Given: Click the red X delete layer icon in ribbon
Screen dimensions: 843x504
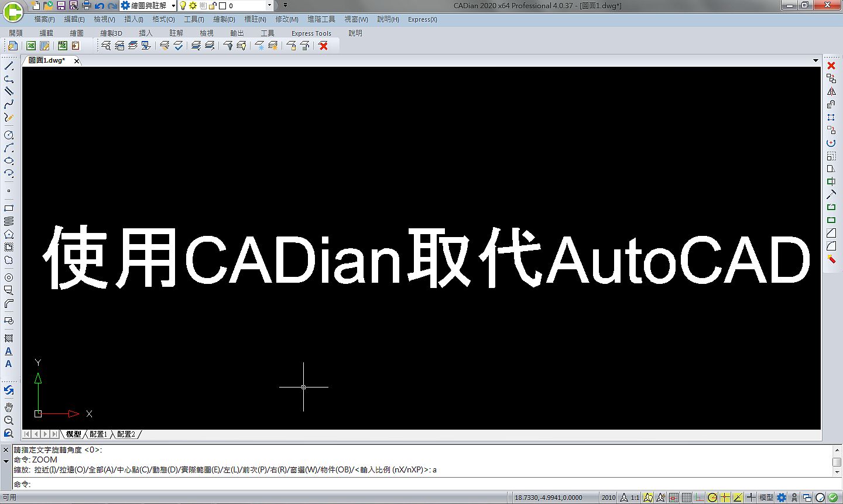Looking at the screenshot, I should (x=323, y=46).
